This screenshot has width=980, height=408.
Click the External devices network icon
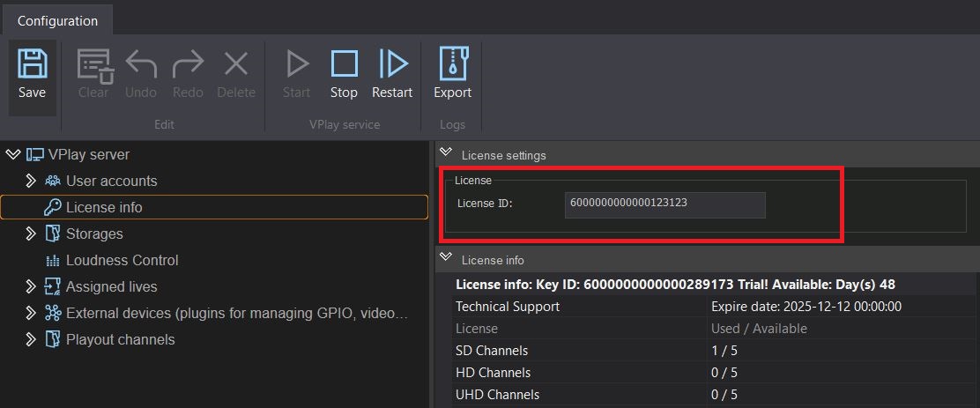pos(53,313)
